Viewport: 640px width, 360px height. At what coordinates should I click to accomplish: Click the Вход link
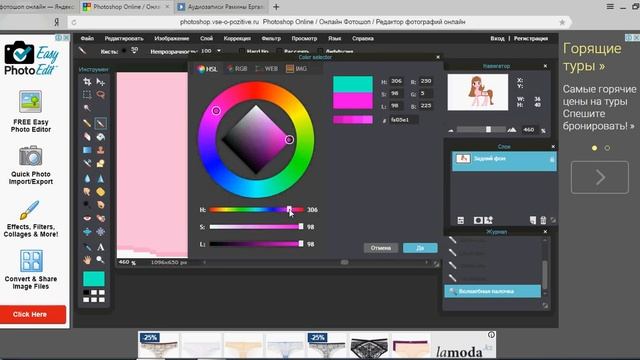[497, 38]
